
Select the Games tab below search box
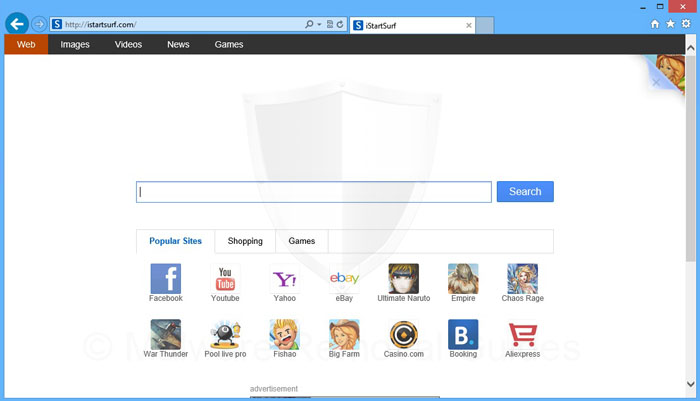302,241
